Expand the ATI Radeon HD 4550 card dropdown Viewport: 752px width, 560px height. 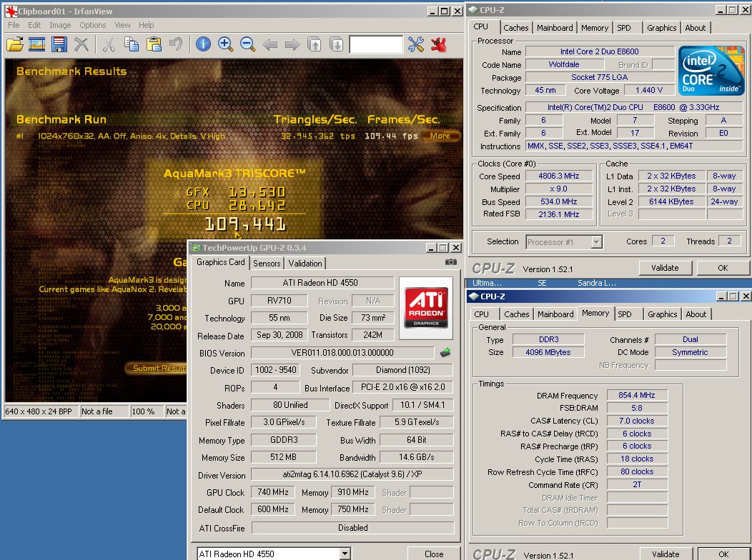click(345, 554)
